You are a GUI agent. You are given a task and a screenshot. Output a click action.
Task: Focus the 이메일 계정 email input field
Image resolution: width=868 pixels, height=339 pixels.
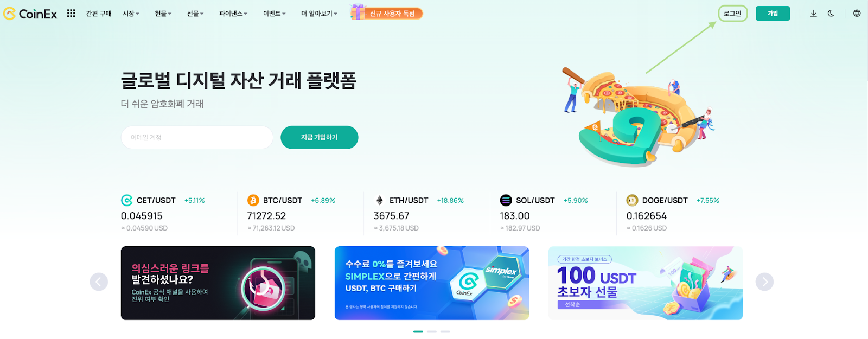coord(197,137)
